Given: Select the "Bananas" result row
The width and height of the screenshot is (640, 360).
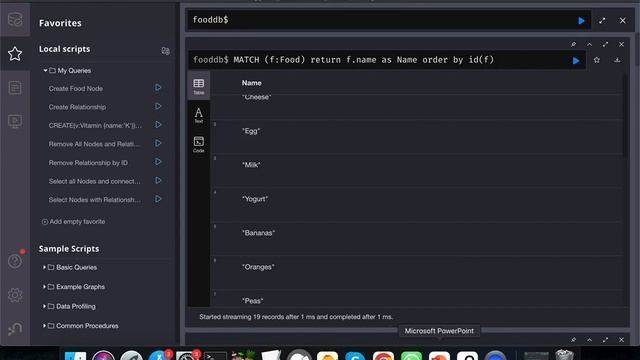Looking at the screenshot, I should pos(416,239).
